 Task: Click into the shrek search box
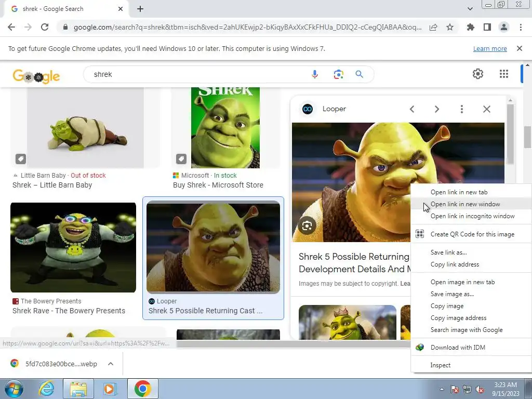200,74
